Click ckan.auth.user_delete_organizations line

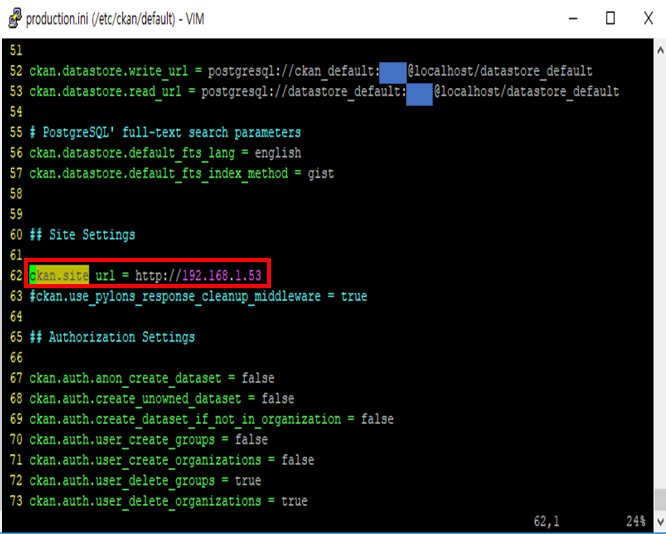[x=168, y=501]
